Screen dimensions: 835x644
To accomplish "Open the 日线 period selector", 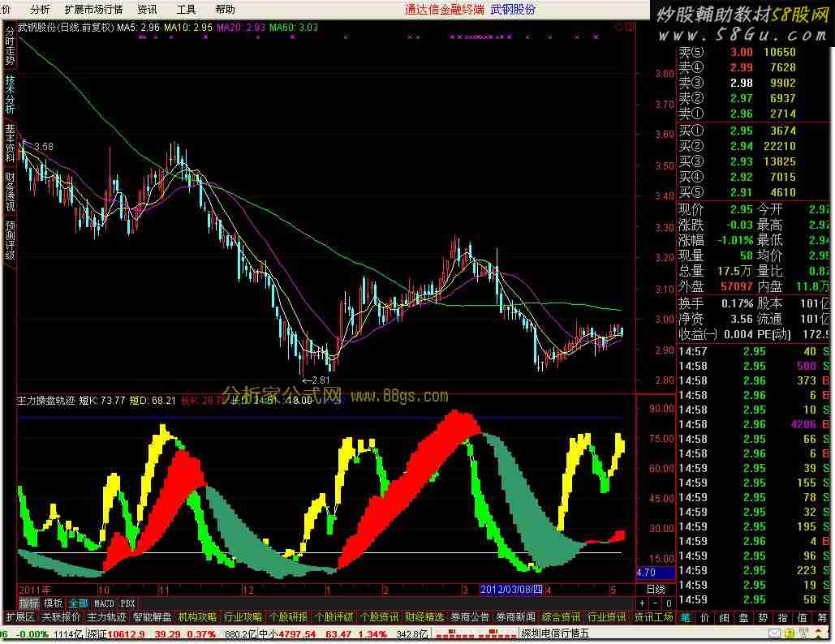I will point(656,589).
